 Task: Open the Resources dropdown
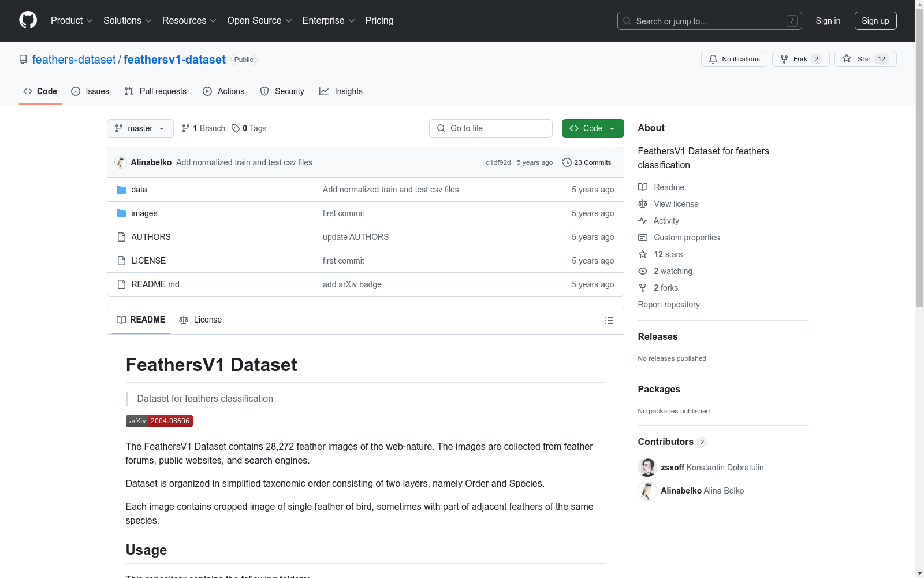pos(189,21)
